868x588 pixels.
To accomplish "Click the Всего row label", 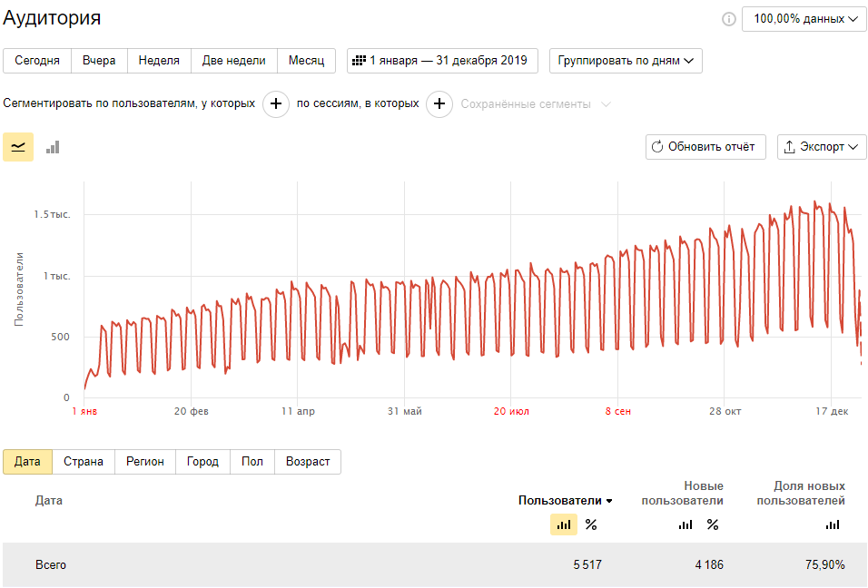I will point(51,565).
